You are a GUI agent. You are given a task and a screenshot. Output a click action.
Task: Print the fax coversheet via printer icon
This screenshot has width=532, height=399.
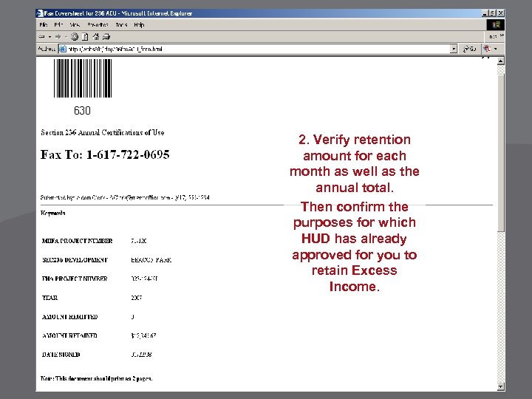coord(106,37)
